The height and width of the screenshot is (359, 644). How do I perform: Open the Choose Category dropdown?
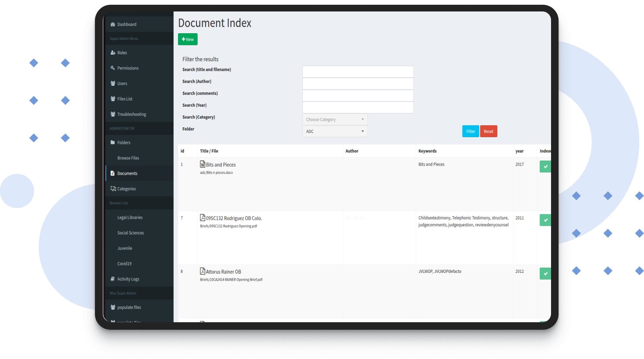pyautogui.click(x=335, y=119)
